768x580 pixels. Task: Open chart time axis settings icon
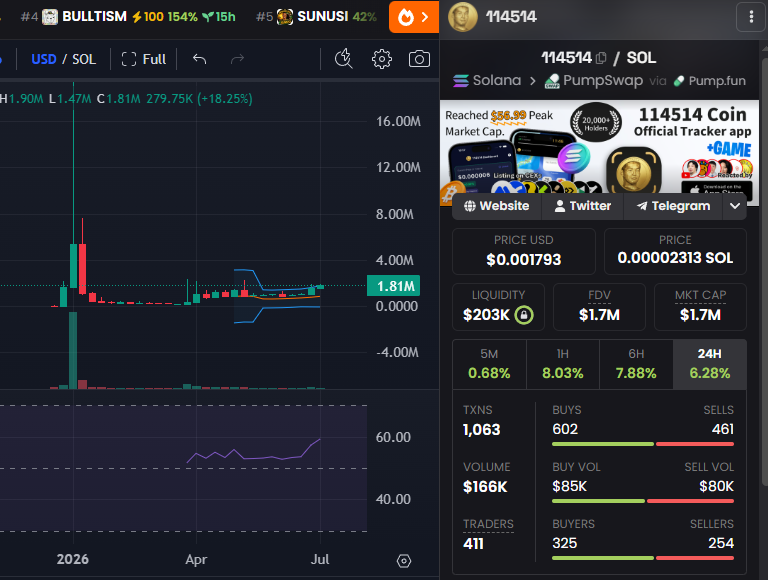coord(404,561)
